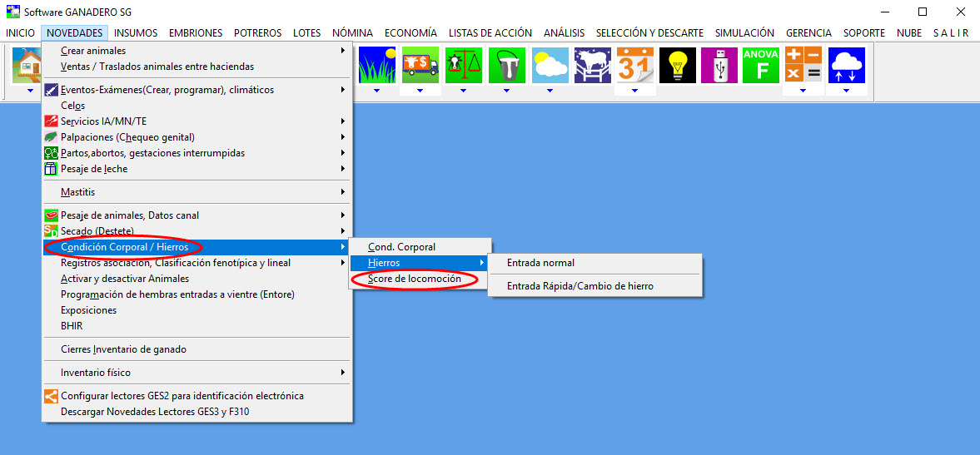This screenshot has width=980, height=455.
Task: Choose Entrada normal from Hierros submenu
Action: coord(540,263)
